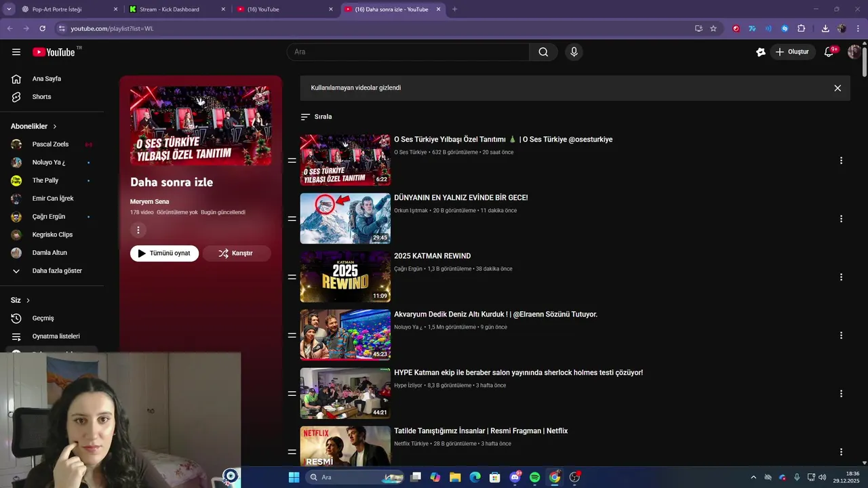Open the Akvaryum Dedik video title

pos(496,314)
